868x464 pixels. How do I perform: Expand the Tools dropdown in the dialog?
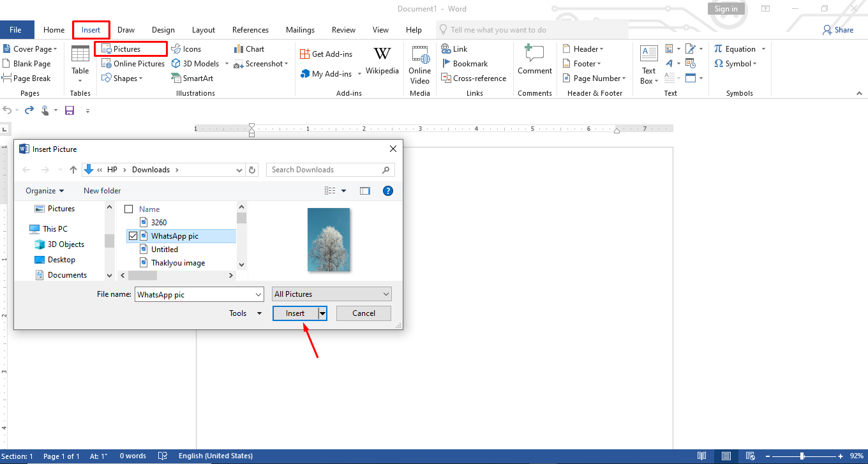coord(245,313)
